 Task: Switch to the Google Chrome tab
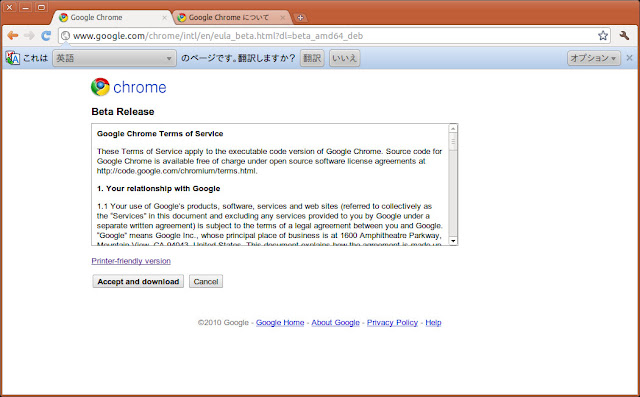coord(111,18)
